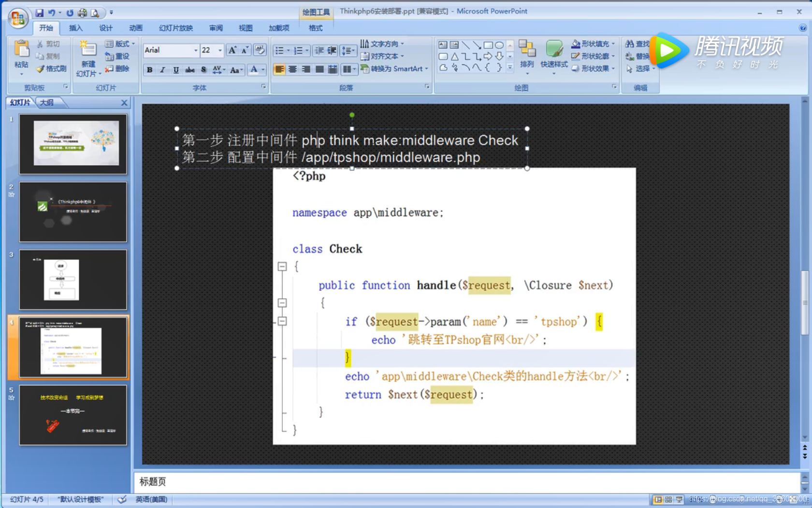The height and width of the screenshot is (508, 812).
Task: Increase font size with grow font icon
Action: pos(232,50)
